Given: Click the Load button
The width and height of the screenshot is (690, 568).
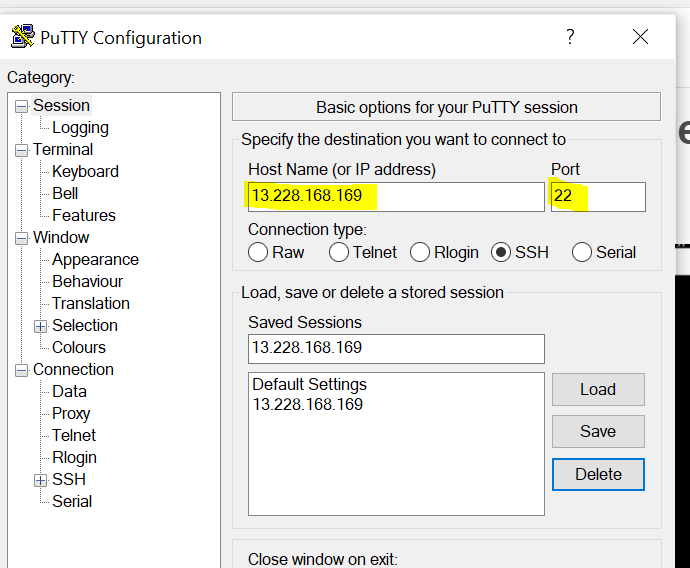Looking at the screenshot, I should point(598,389).
